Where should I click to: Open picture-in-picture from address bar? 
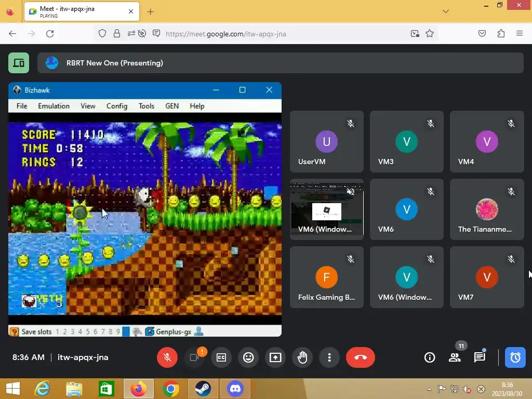[x=415, y=33]
